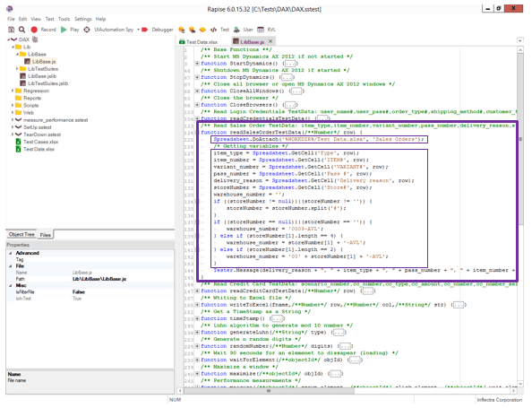Open the editor tab list dropdown
The image size is (532, 408).
(x=520, y=40)
